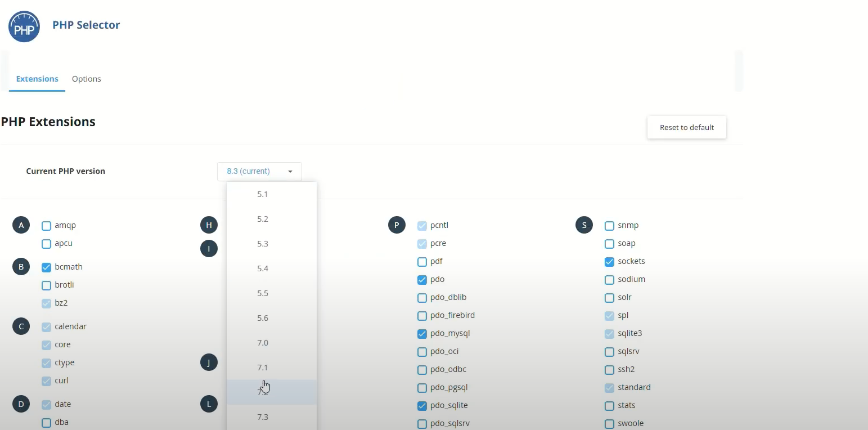The height and width of the screenshot is (430, 868).
Task: Enable the snmp extension checkbox
Action: tap(609, 226)
